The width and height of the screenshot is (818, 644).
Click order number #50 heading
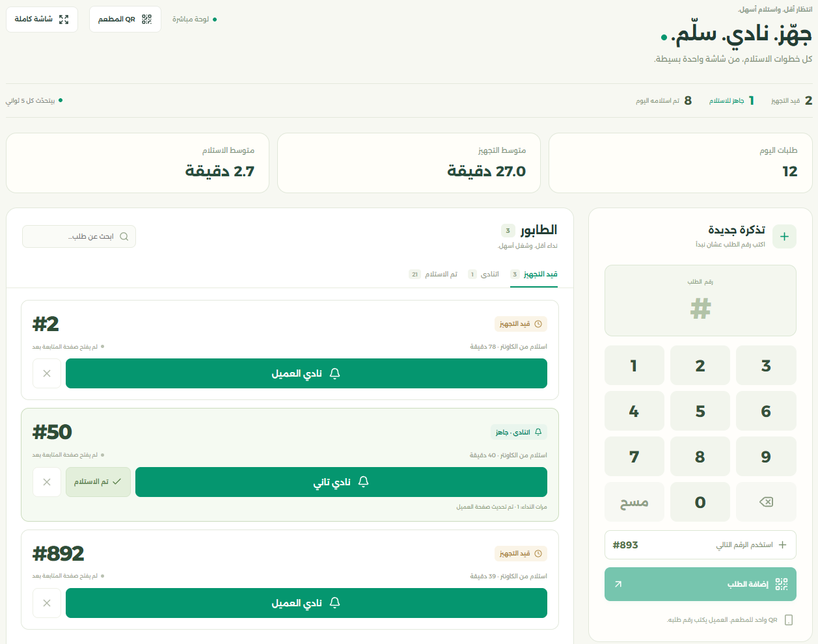(52, 432)
